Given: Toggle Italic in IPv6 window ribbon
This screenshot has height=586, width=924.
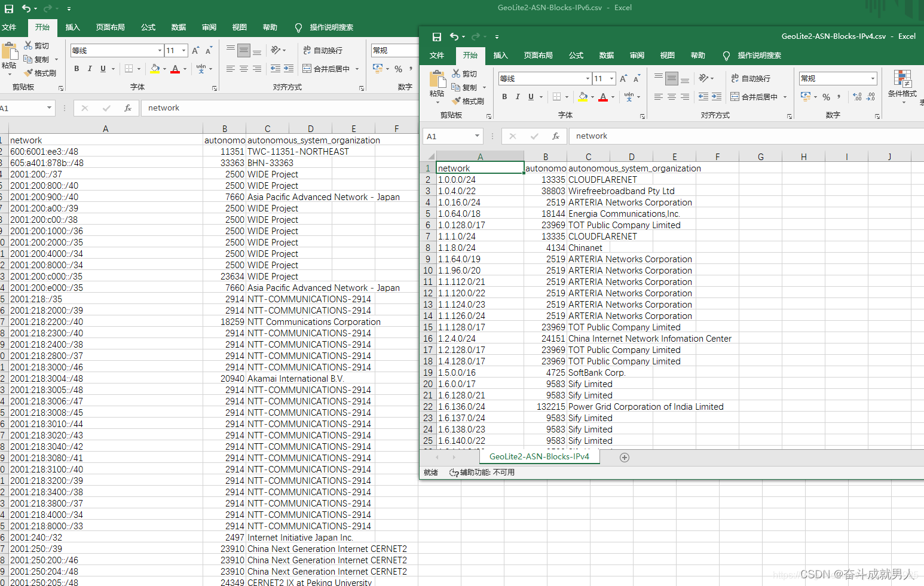Looking at the screenshot, I should (90, 69).
